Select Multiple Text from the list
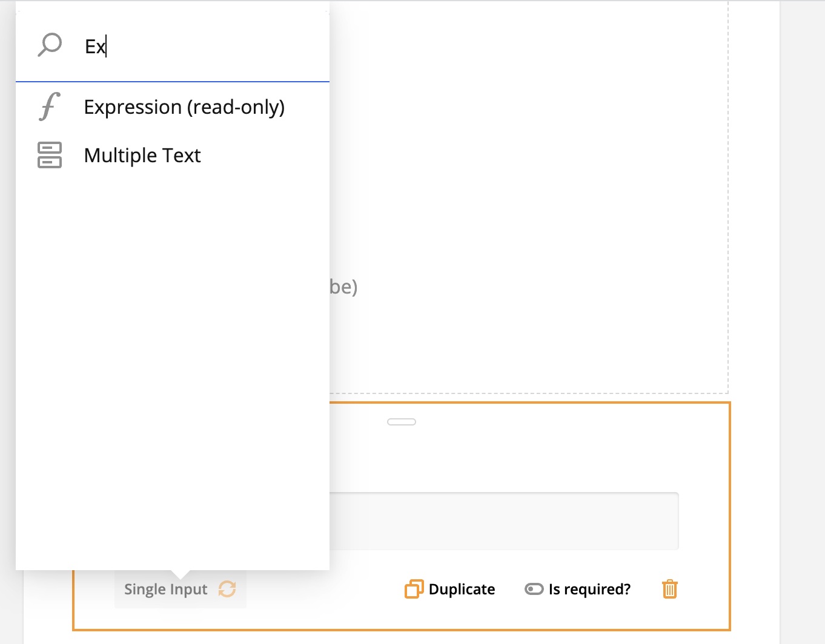Viewport: 825px width, 644px height. pos(142,156)
